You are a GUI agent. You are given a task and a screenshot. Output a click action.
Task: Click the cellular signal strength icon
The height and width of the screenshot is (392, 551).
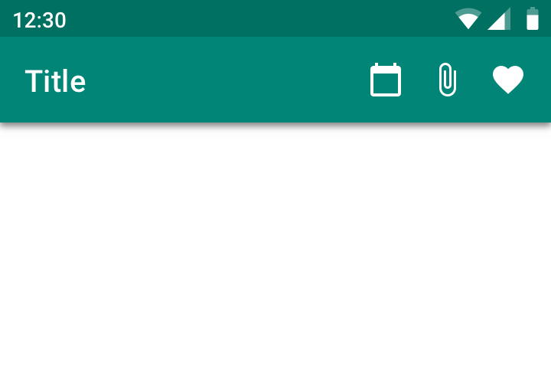tap(499, 18)
